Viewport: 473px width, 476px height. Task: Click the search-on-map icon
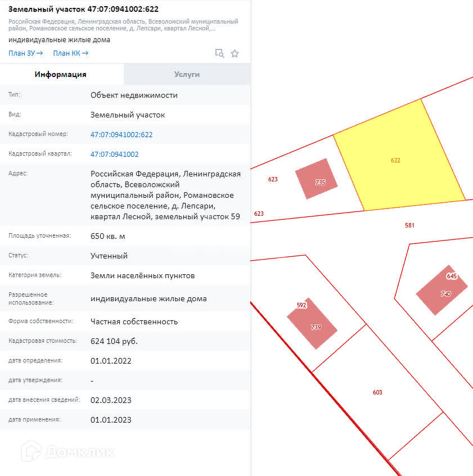pos(219,53)
